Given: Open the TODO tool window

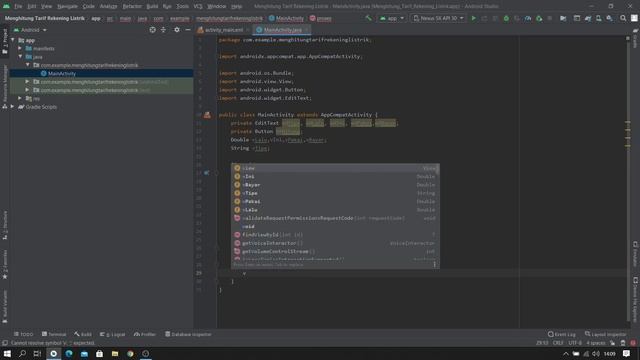Looking at the screenshot, I should pos(23,334).
